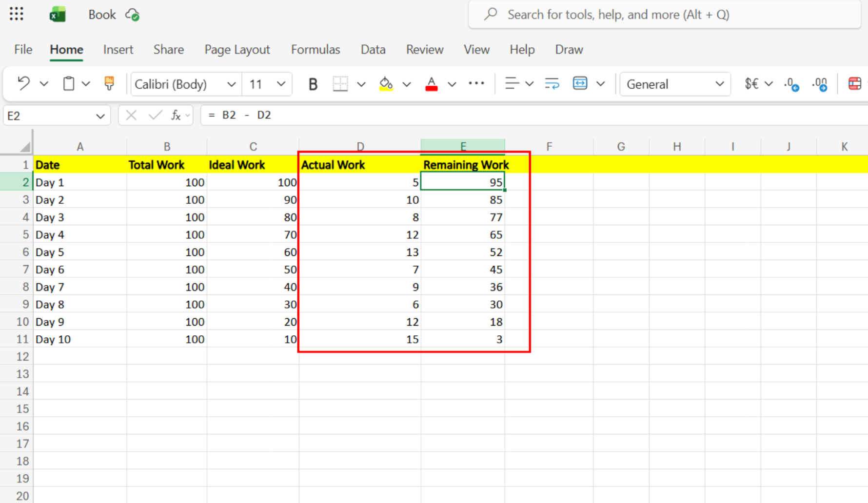Click the Book file name

[102, 15]
